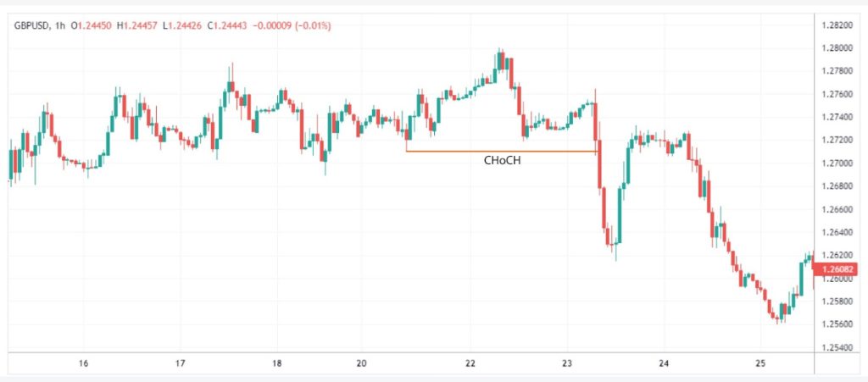The height and width of the screenshot is (382, 868).
Task: Click the 1.25400 price axis label
Action: click(837, 348)
